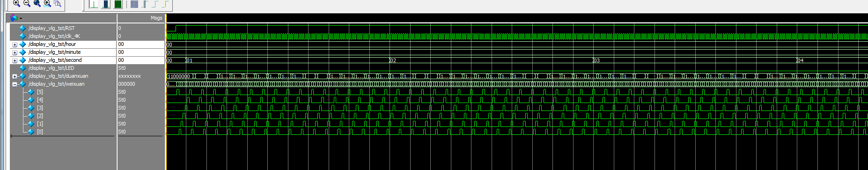This screenshot has height=170, width=868.
Task: Select the /display_vlg_tst/minute signal
Action: [x=54, y=52]
